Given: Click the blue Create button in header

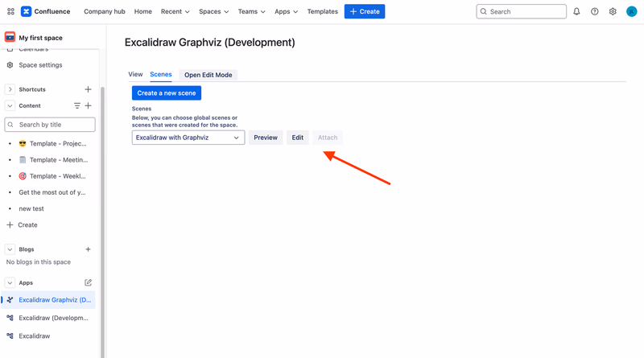Looking at the screenshot, I should click(x=365, y=11).
